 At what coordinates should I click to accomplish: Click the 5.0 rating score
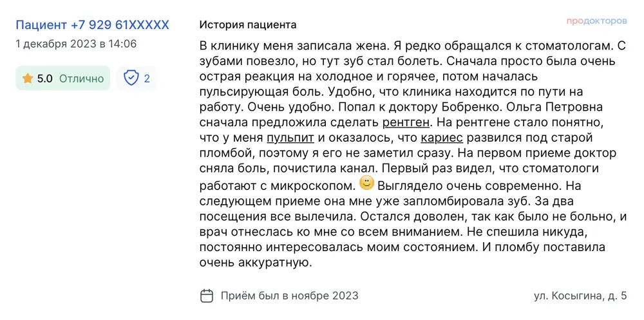pos(44,79)
